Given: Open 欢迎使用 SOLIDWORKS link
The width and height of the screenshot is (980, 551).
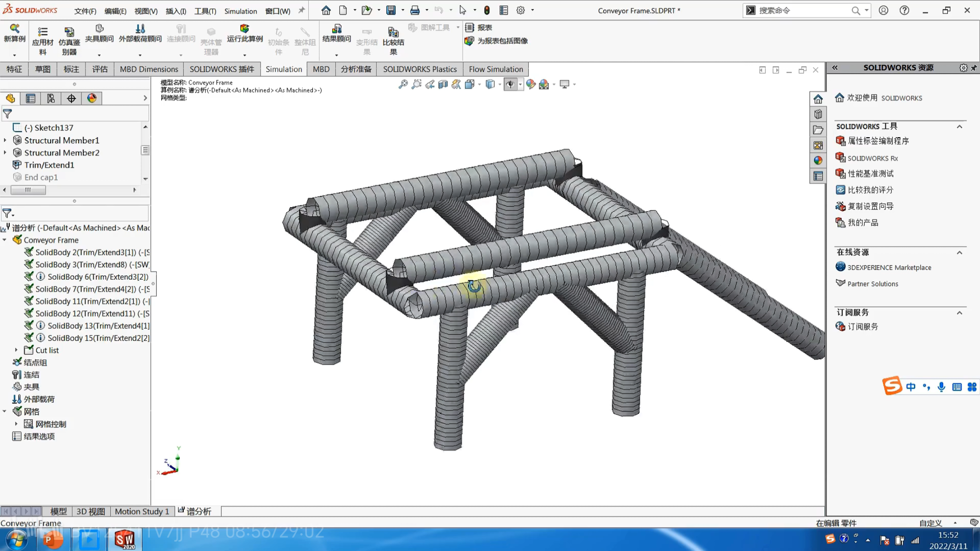Looking at the screenshot, I should tap(884, 98).
